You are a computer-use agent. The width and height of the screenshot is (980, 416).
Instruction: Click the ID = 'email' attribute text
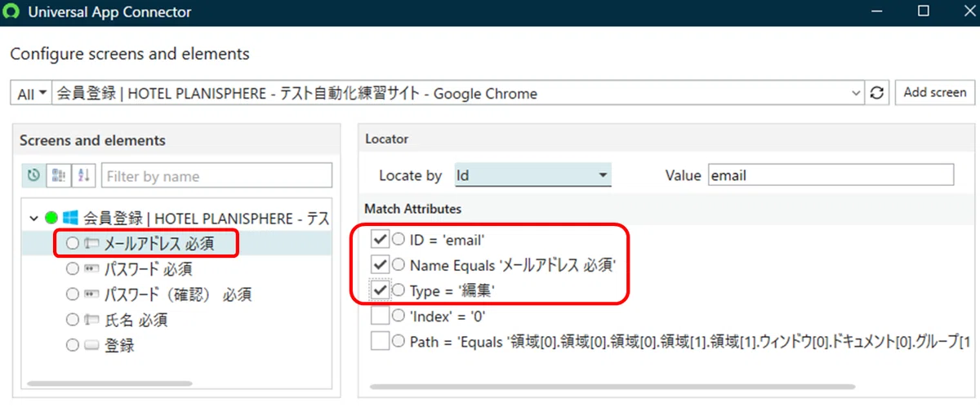point(448,240)
